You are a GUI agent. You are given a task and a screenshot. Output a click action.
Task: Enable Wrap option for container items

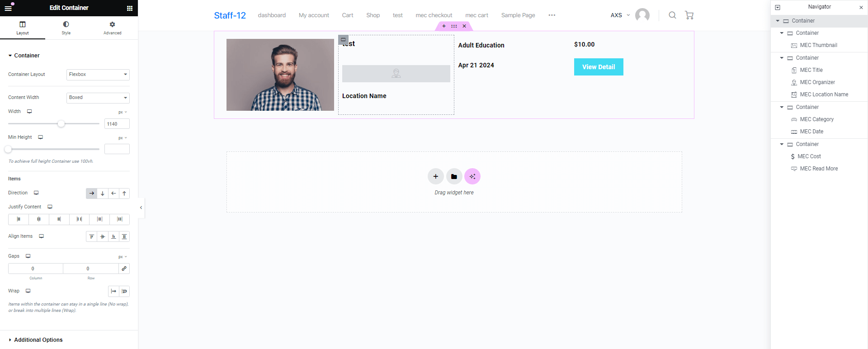(x=124, y=291)
